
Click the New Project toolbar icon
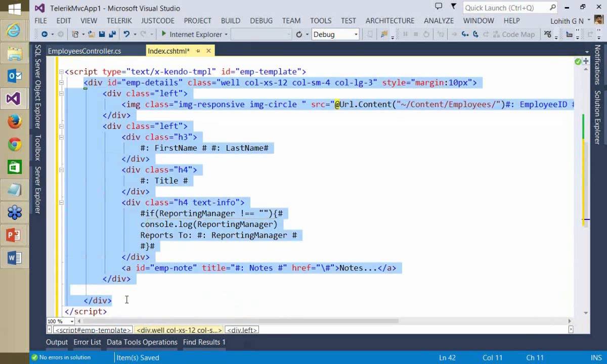(75, 34)
